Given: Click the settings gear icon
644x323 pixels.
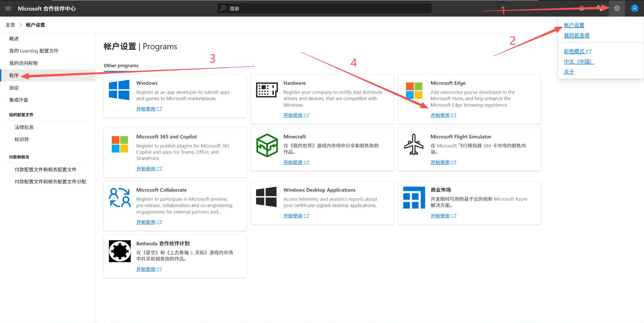Looking at the screenshot, I should (x=617, y=8).
